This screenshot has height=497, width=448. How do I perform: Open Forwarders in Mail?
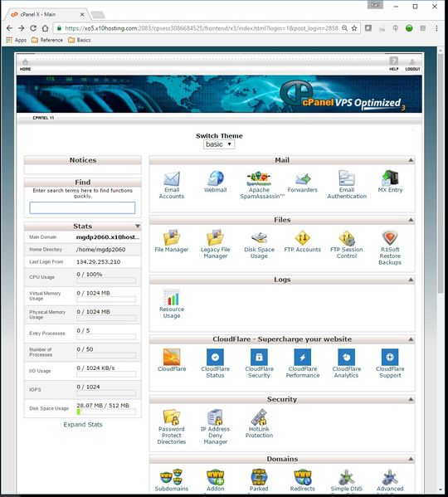click(303, 182)
